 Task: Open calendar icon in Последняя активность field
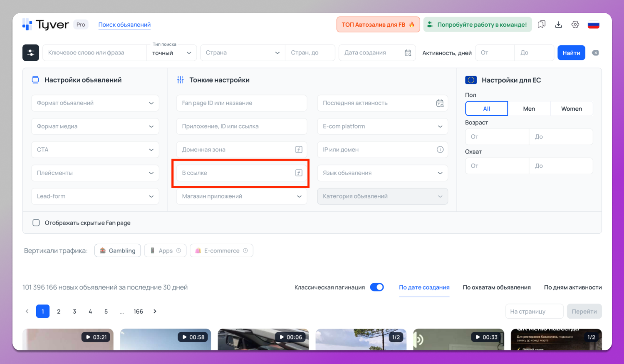tap(440, 103)
